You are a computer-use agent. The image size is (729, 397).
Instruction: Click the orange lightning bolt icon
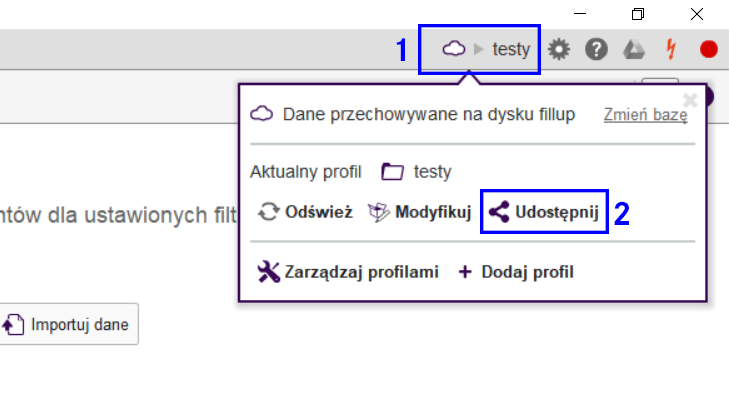pyautogui.click(x=671, y=49)
